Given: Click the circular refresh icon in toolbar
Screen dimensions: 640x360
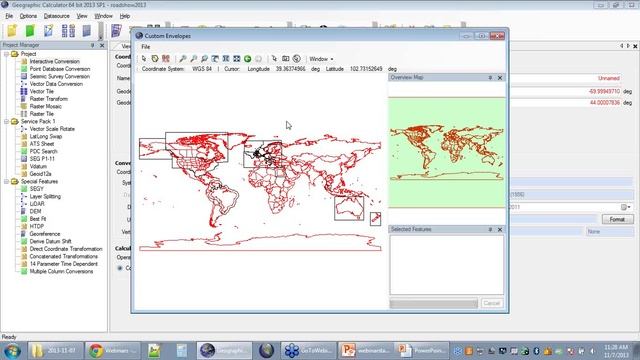Looking at the screenshot, I should (297, 59).
